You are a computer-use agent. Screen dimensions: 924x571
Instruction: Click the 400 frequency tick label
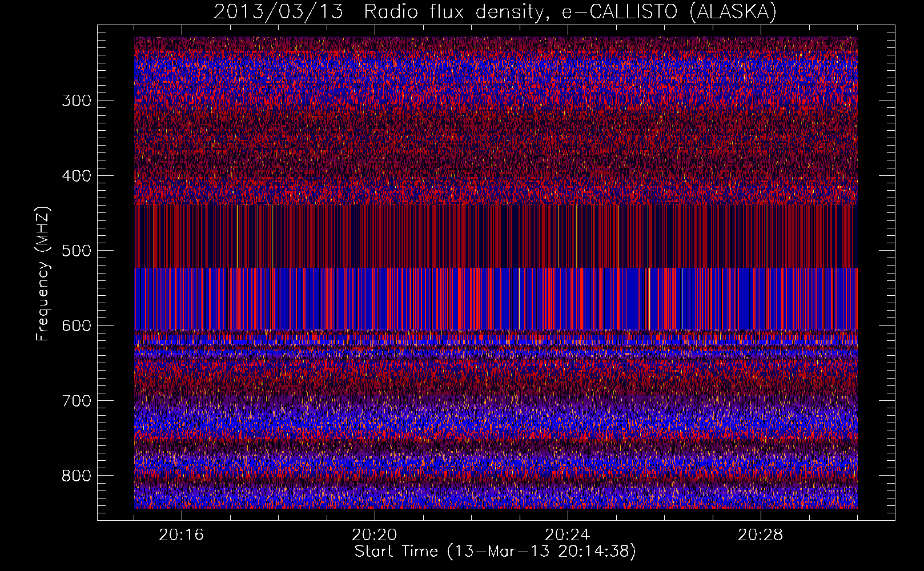click(x=77, y=176)
